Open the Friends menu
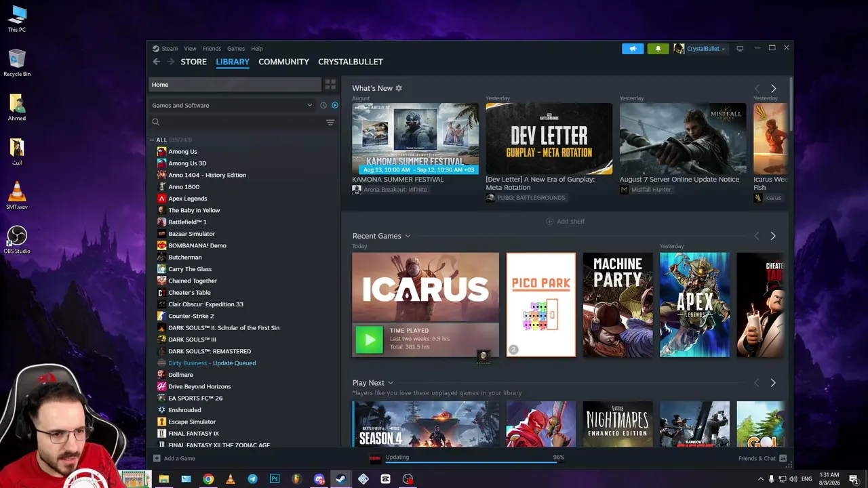Viewport: 868px width, 488px height. coord(212,49)
